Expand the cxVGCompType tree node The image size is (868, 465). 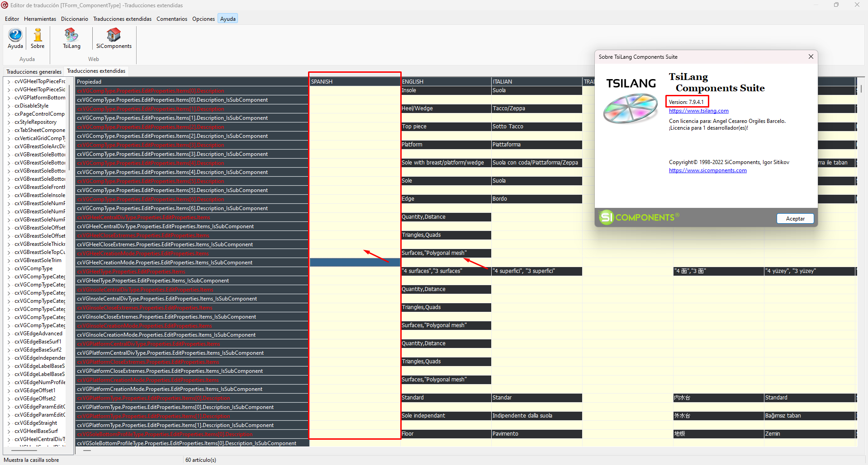(x=9, y=268)
